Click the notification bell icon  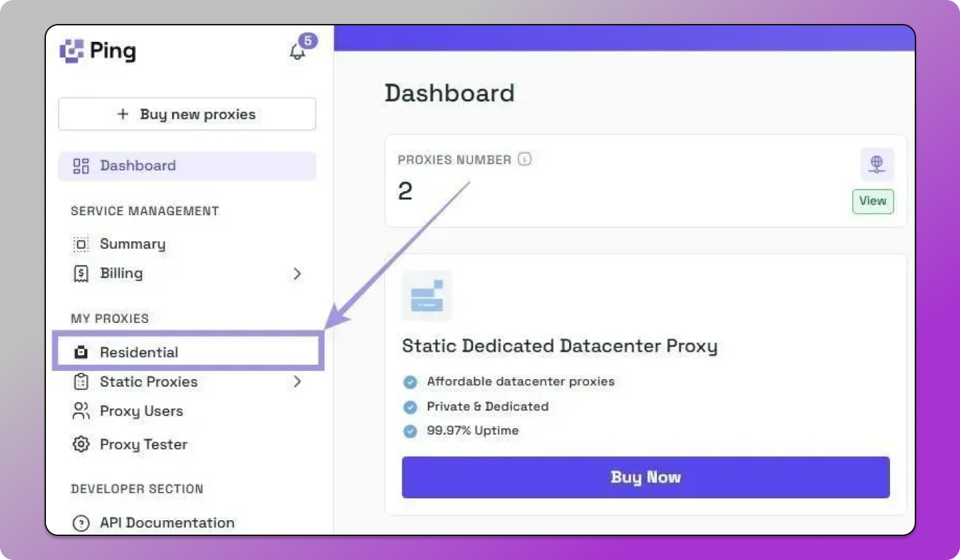click(297, 52)
